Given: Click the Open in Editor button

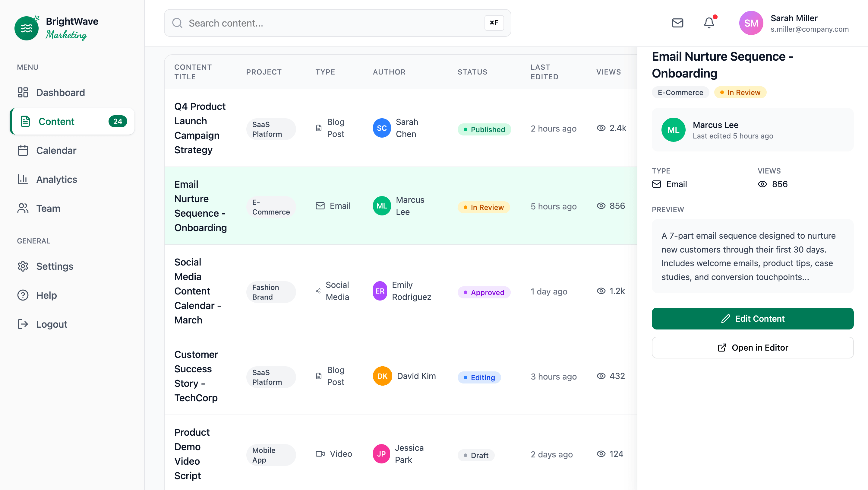Looking at the screenshot, I should click(x=752, y=347).
